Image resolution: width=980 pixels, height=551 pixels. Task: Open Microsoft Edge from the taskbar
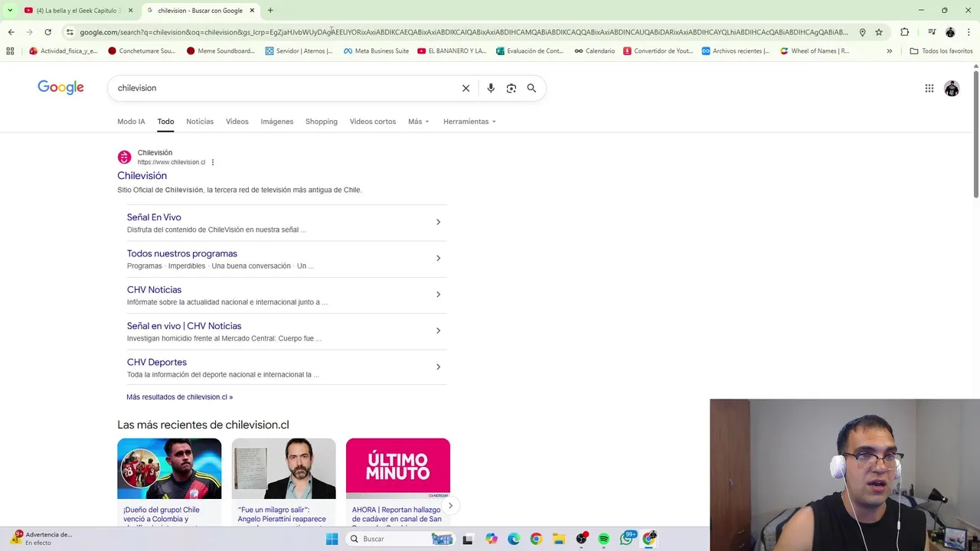tap(514, 539)
